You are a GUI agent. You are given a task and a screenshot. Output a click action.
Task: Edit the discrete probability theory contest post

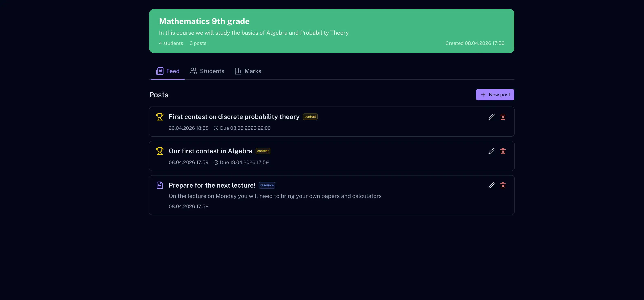(491, 117)
